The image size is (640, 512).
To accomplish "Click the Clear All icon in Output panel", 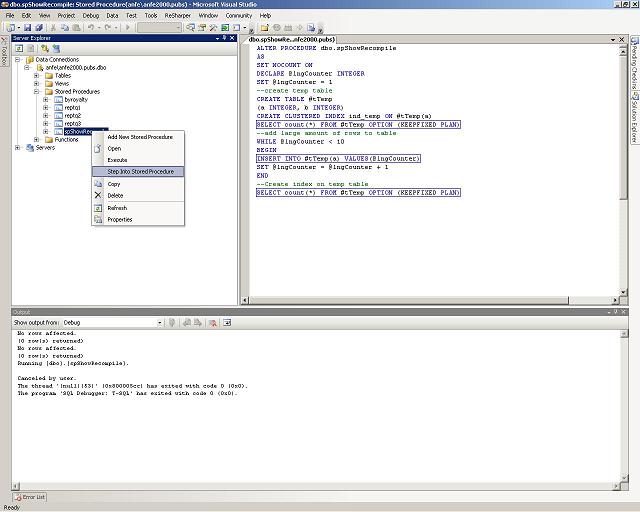I will pos(212,323).
